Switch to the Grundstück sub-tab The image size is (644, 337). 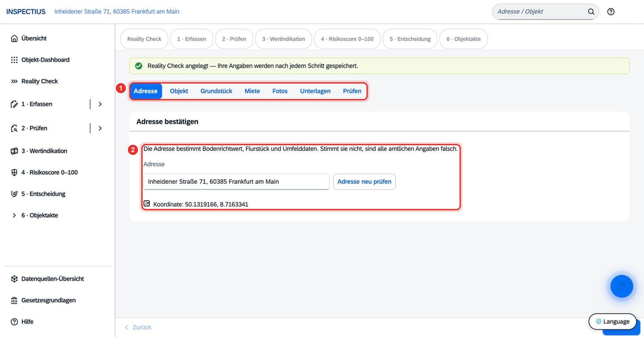tap(216, 91)
